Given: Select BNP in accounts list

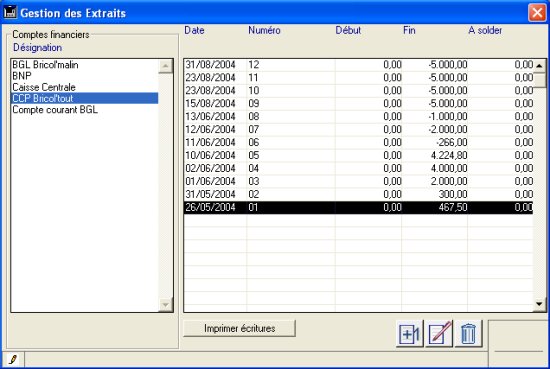Looking at the screenshot, I should coord(85,76).
